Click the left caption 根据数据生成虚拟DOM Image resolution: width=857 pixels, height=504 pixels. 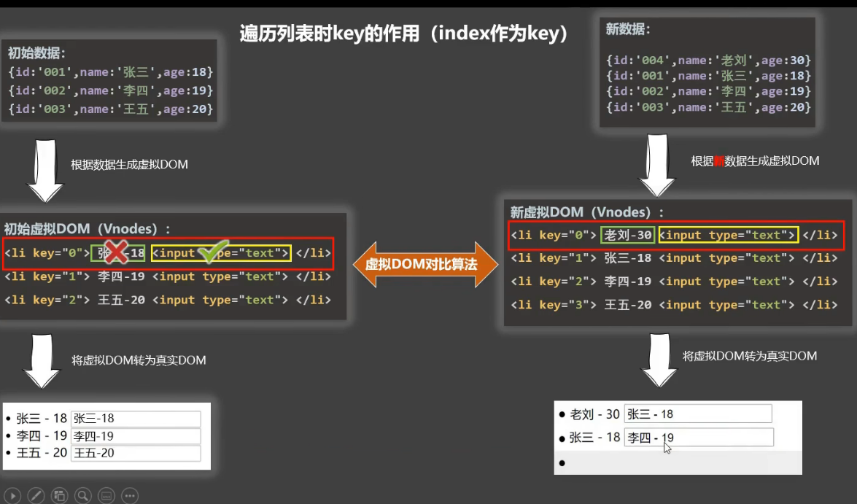click(x=130, y=165)
